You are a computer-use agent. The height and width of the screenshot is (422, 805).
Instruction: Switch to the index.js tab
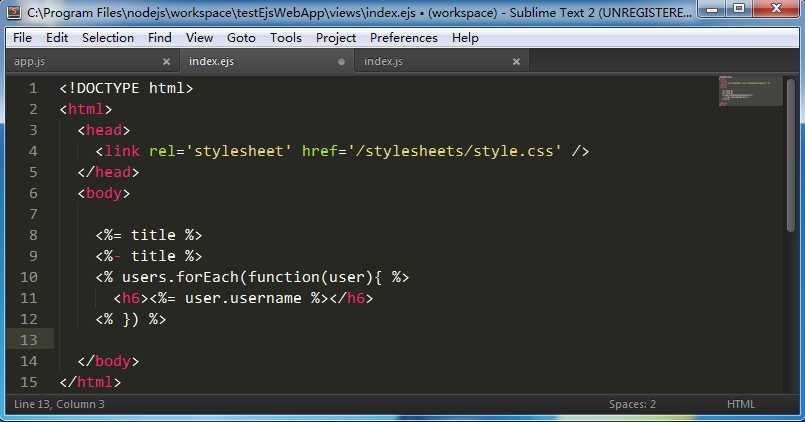442,62
